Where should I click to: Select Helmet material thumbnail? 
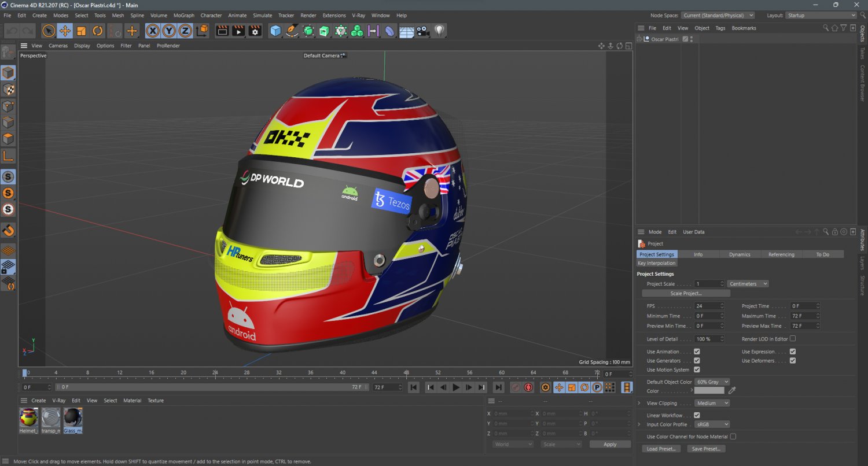[x=29, y=417]
